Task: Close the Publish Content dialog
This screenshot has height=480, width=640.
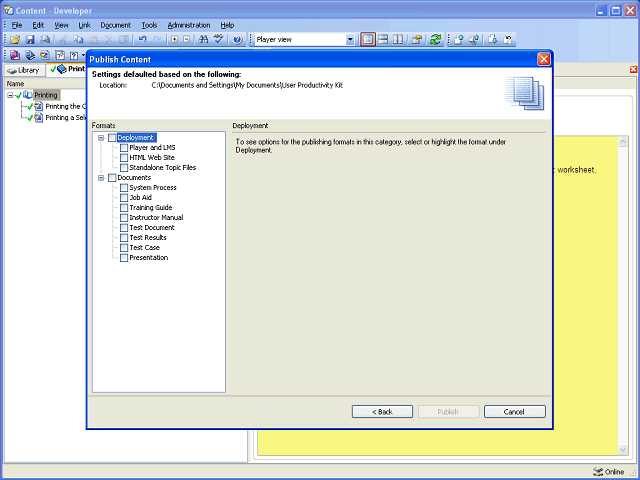Action: point(544,60)
